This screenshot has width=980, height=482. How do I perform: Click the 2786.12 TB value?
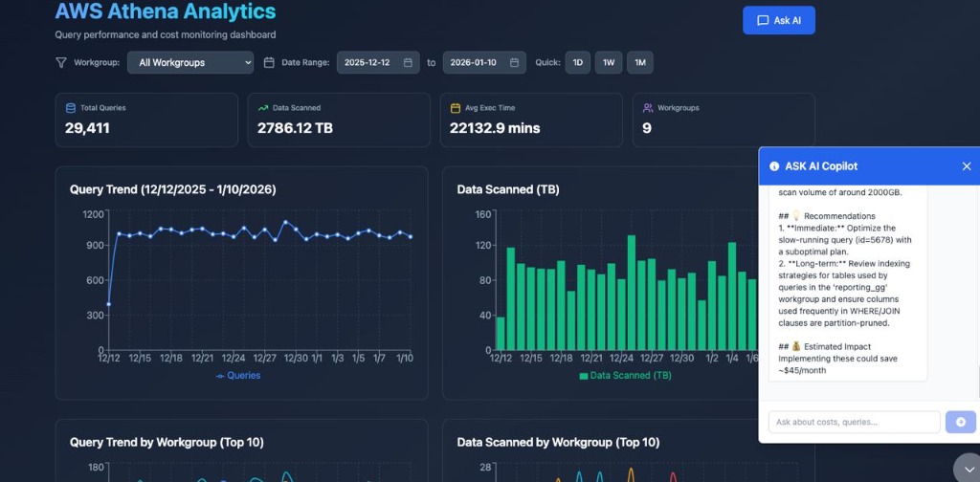coord(295,128)
